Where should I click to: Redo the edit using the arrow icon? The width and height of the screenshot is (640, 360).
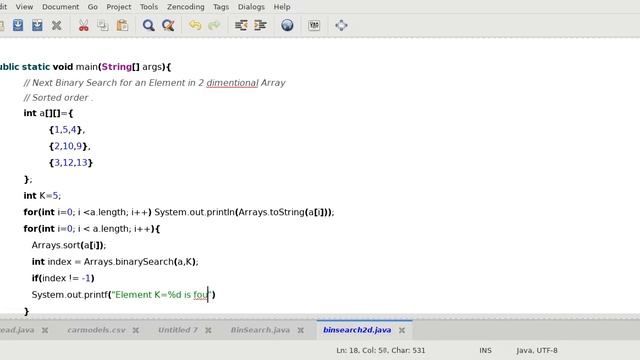tap(214, 25)
